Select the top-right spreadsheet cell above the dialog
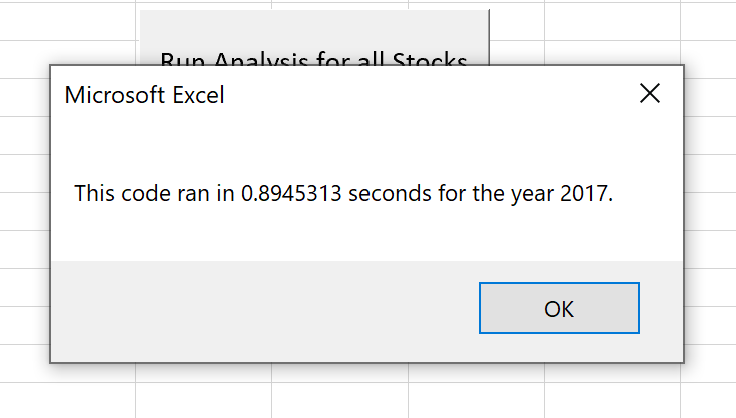This screenshot has width=736, height=418. pyautogui.click(x=708, y=22)
